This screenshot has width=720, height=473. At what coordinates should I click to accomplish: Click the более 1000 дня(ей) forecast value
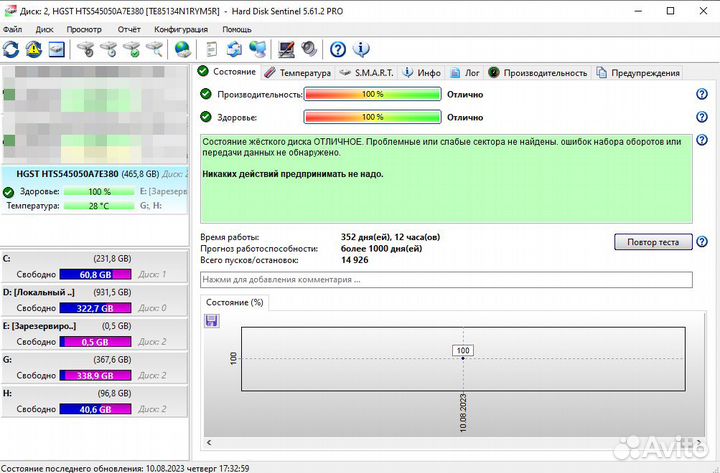(381, 248)
